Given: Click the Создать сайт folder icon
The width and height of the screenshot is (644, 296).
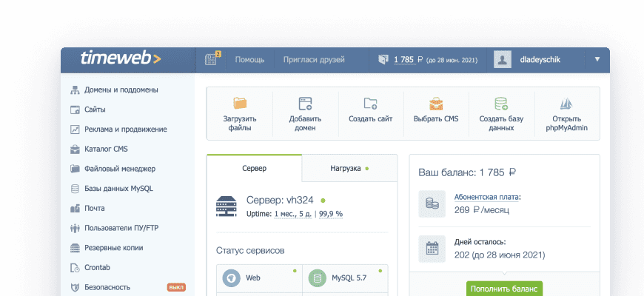Looking at the screenshot, I should 370,104.
